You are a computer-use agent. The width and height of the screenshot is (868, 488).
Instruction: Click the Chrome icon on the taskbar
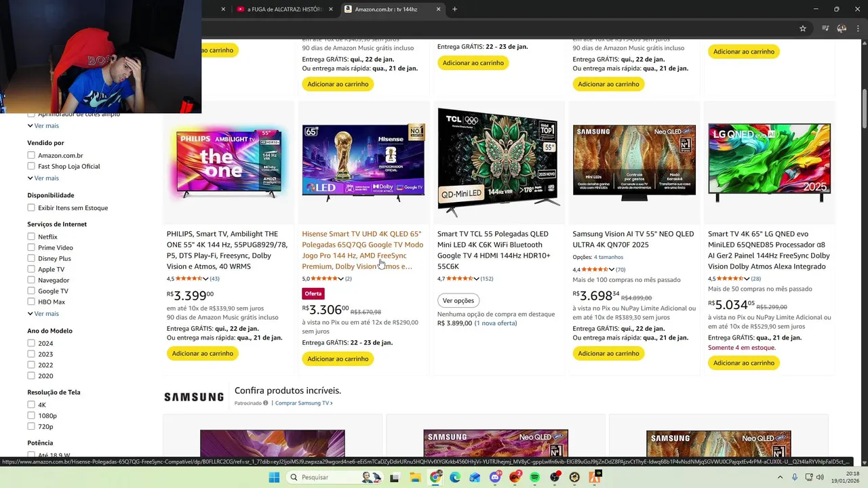point(435,477)
